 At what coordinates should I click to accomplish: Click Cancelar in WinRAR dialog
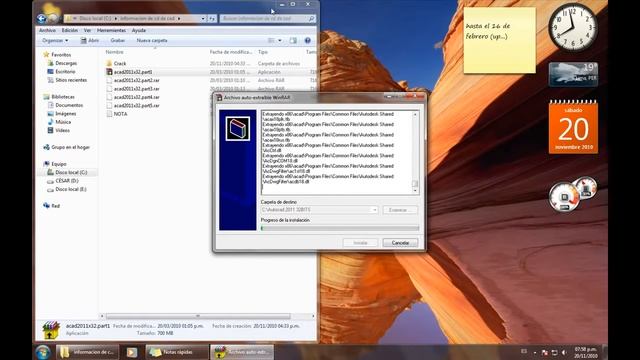tap(400, 242)
